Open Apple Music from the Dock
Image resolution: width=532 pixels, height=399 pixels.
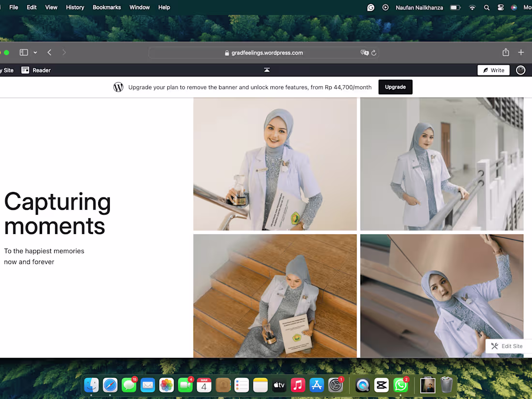[x=298, y=385]
